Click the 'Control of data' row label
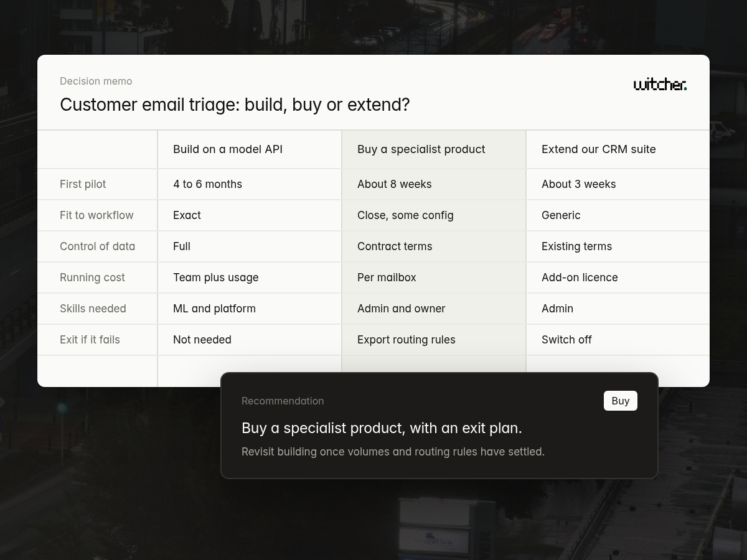The height and width of the screenshot is (560, 747). click(x=97, y=246)
